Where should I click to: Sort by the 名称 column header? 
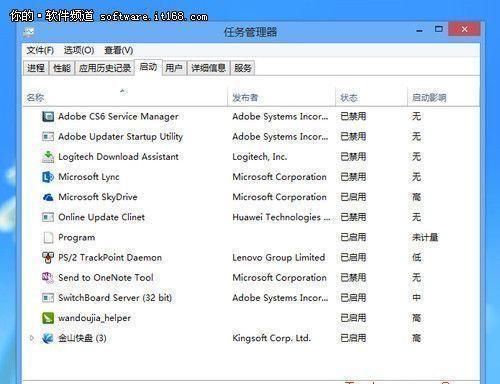pyautogui.click(x=35, y=98)
